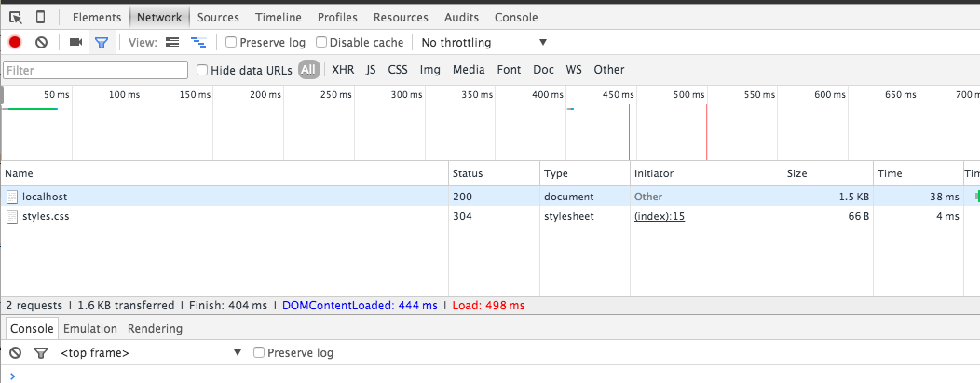
Task: Enable the Preserve log checkbox in Network toolbar
Action: (231, 42)
